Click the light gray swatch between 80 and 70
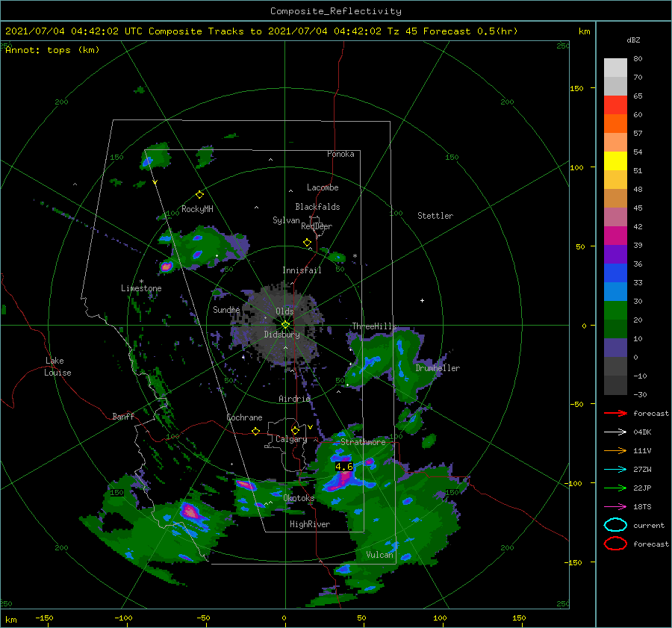 (x=615, y=68)
